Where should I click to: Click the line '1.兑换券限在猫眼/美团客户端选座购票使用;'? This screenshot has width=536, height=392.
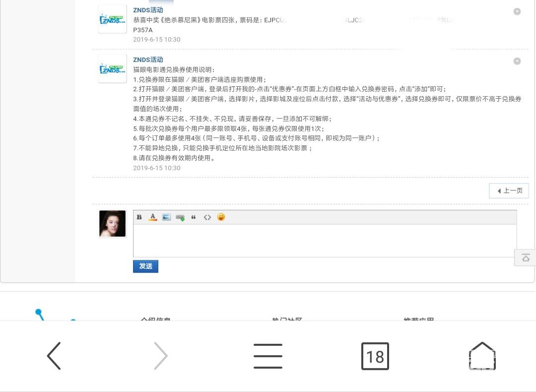pyautogui.click(x=200, y=79)
